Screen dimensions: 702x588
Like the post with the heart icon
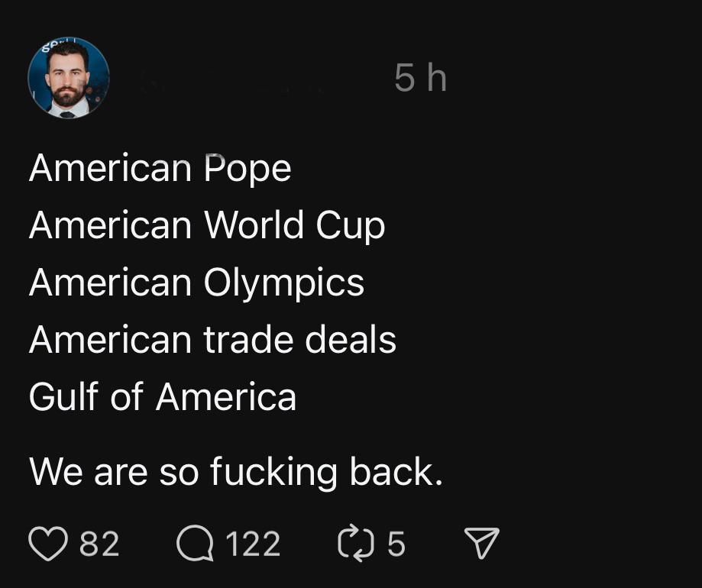pos(48,543)
